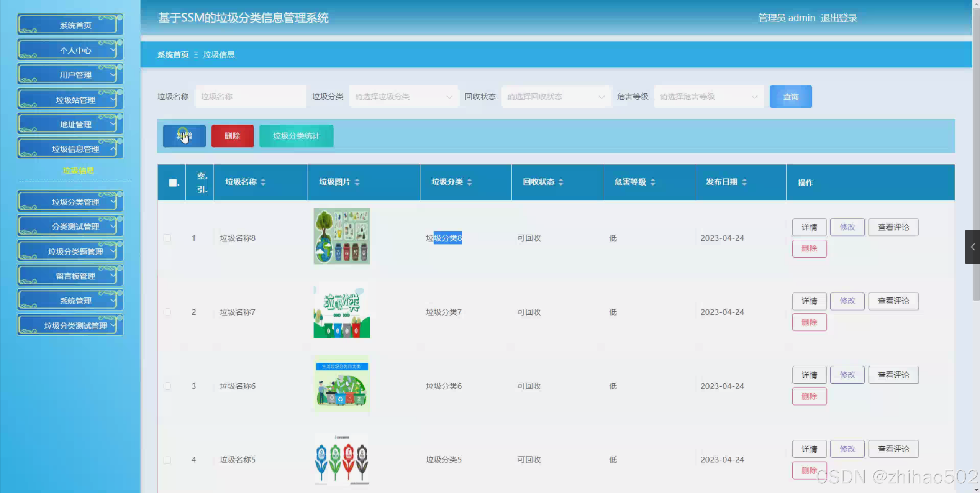Open the 危害等级 filter dropdown
This screenshot has width=980, height=493.
click(x=708, y=97)
